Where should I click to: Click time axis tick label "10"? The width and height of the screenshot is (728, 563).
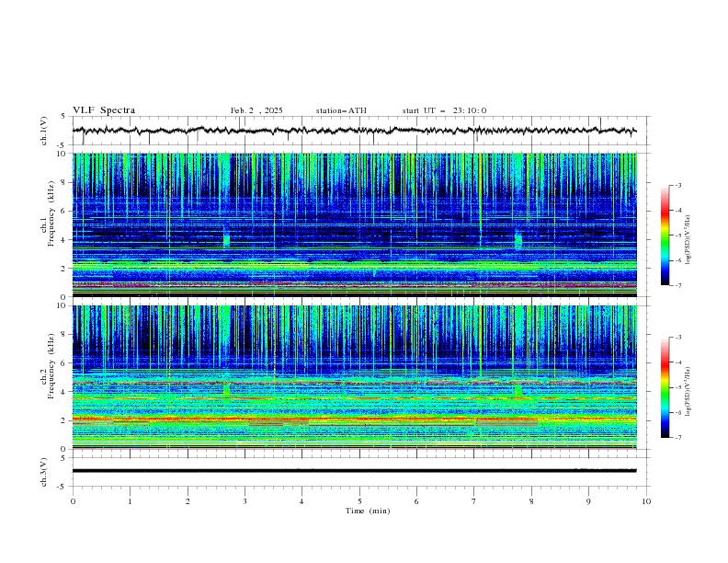pos(646,501)
